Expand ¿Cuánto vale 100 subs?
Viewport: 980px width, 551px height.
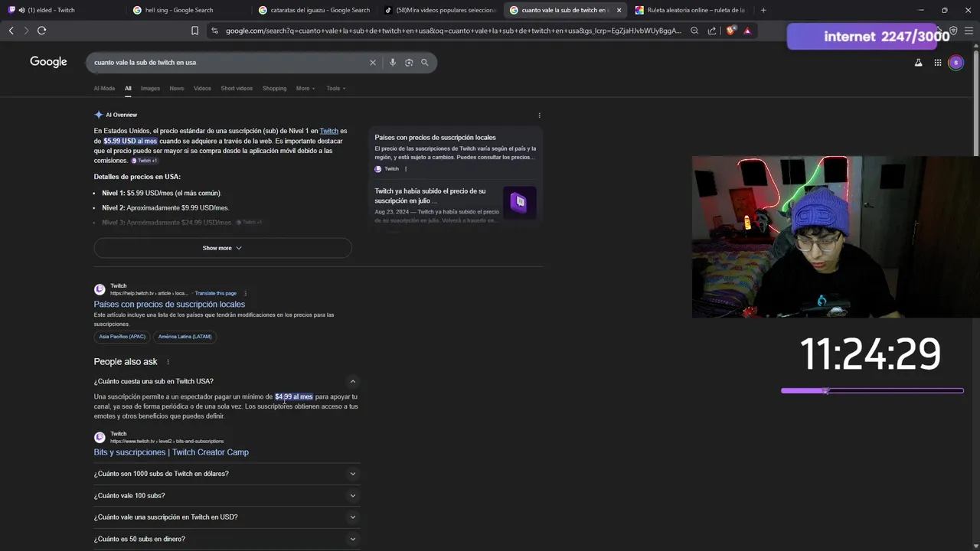[227, 496]
